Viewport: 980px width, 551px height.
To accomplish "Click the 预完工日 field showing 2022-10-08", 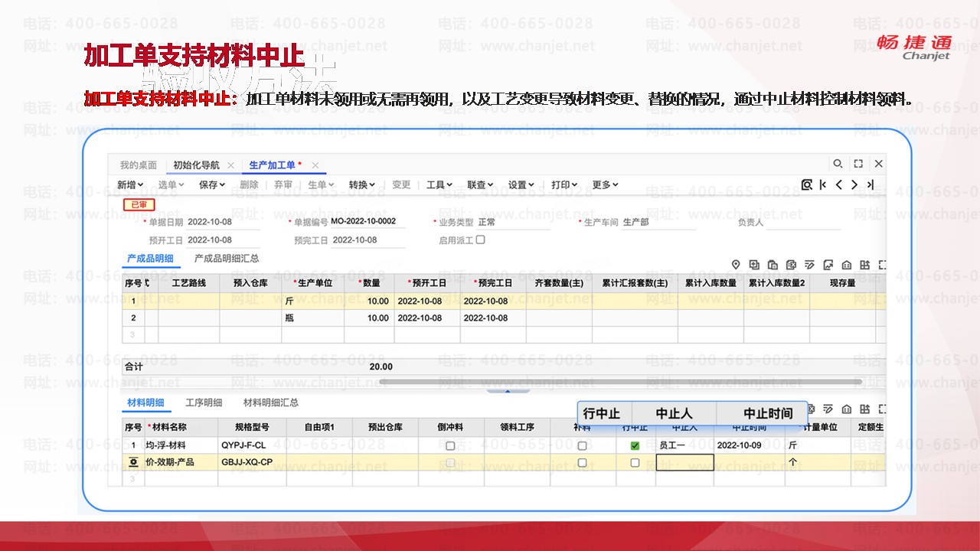I will (x=367, y=240).
